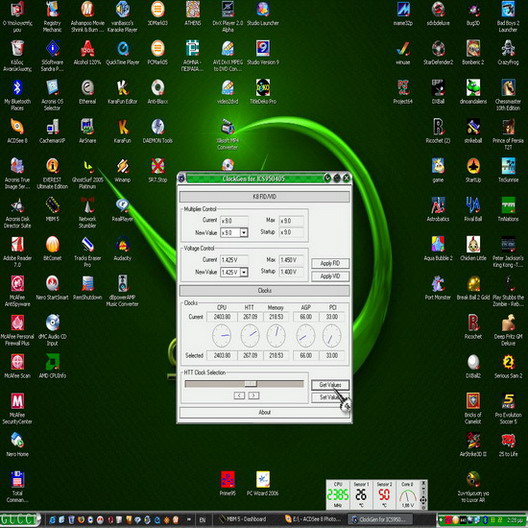Open the Deep Fritz GM Deluxe icon
The height and width of the screenshot is (528, 528).
(x=508, y=330)
